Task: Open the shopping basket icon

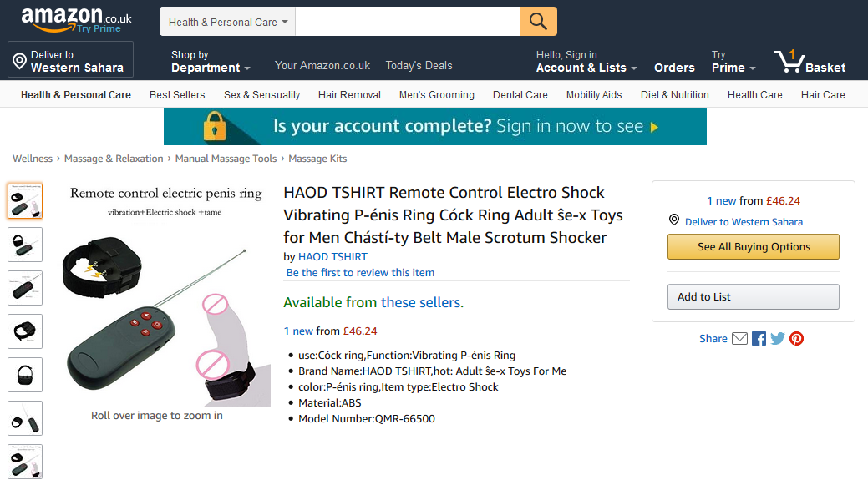Action: coord(789,62)
